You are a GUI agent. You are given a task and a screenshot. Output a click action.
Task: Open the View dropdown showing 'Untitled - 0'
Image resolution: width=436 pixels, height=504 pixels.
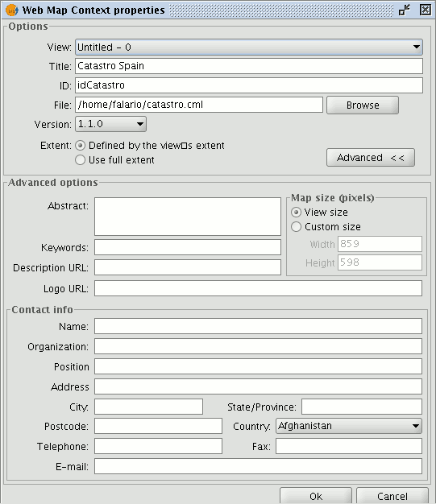point(249,48)
